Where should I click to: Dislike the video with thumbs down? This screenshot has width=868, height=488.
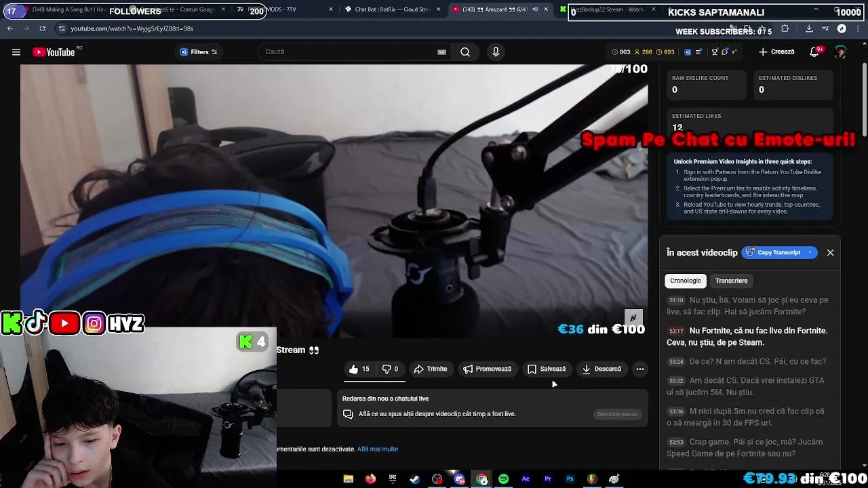pos(390,369)
